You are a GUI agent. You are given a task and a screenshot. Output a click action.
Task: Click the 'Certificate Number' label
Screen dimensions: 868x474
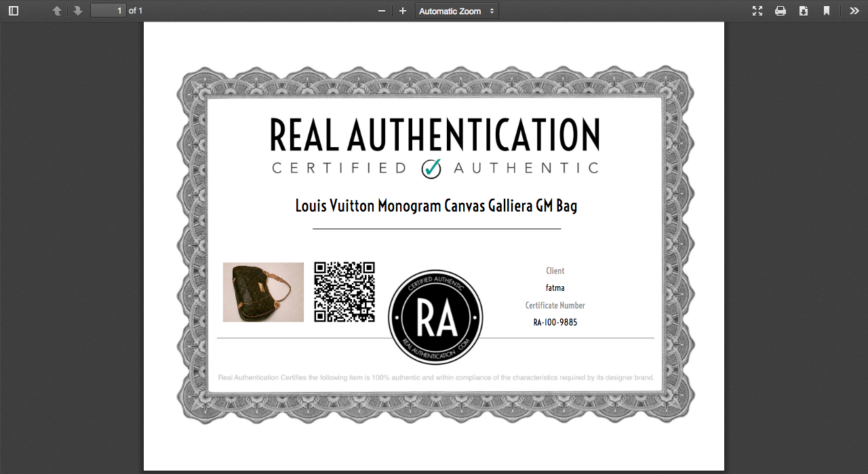(555, 306)
